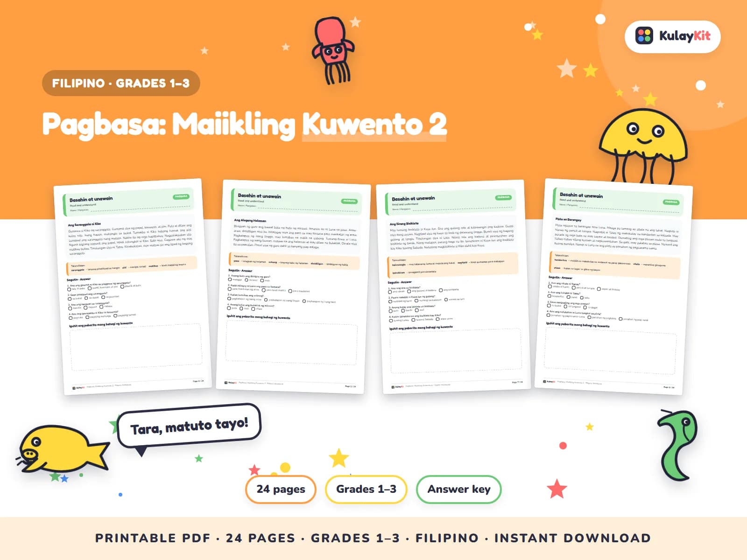Image resolution: width=747 pixels, height=560 pixels.
Task: Open the 'Ang Alagang Halaman' worksheet preview
Action: 293,287
